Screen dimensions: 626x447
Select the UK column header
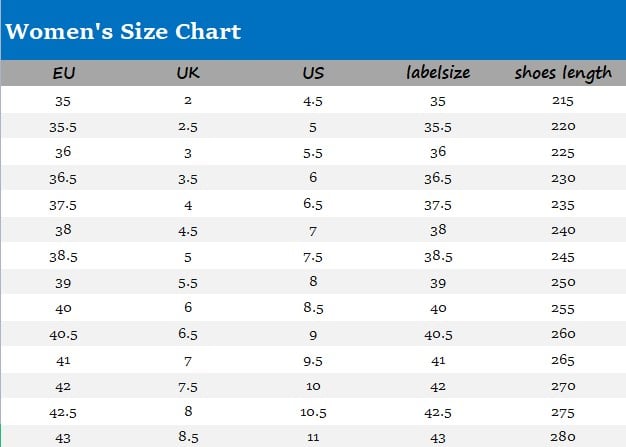(188, 73)
